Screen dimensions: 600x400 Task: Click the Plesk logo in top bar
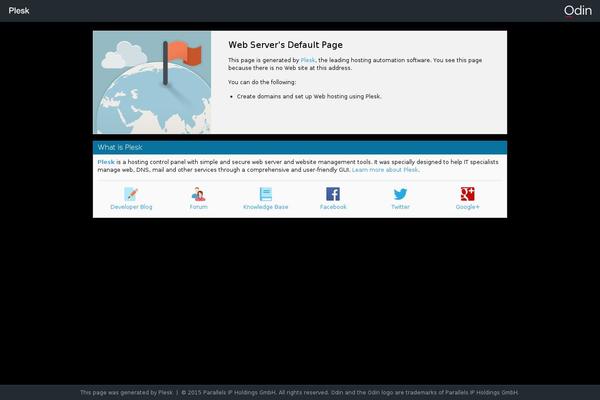[19, 10]
